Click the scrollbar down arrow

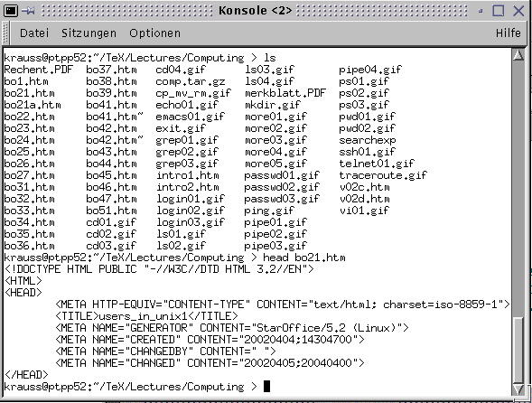[x=518, y=389]
